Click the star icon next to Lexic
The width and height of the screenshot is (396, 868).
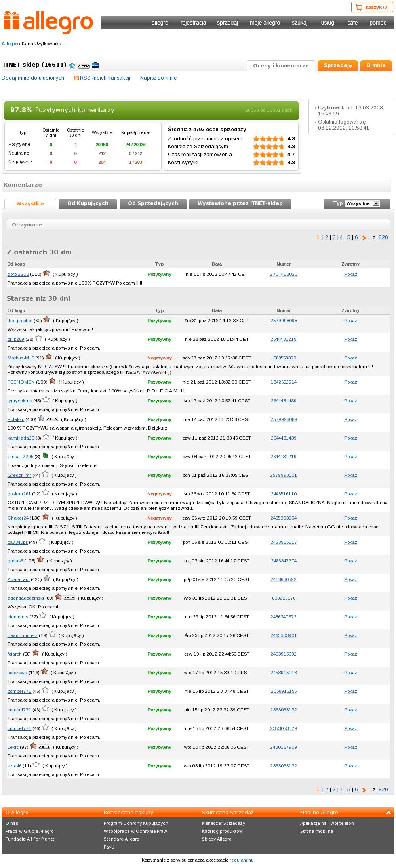(x=33, y=746)
